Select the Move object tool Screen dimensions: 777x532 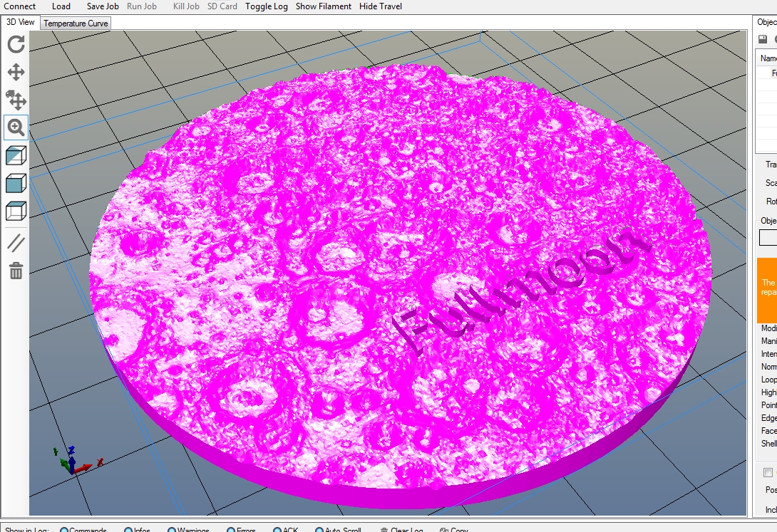click(16, 100)
